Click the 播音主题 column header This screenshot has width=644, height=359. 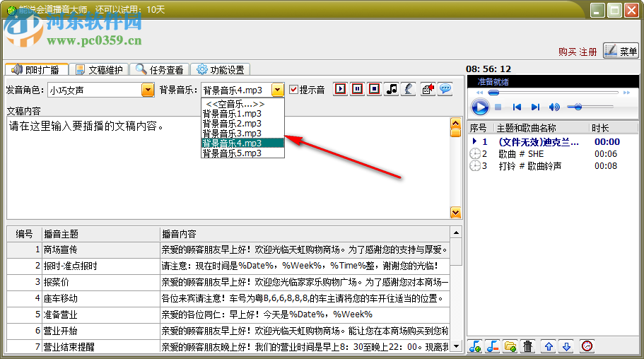coord(100,234)
